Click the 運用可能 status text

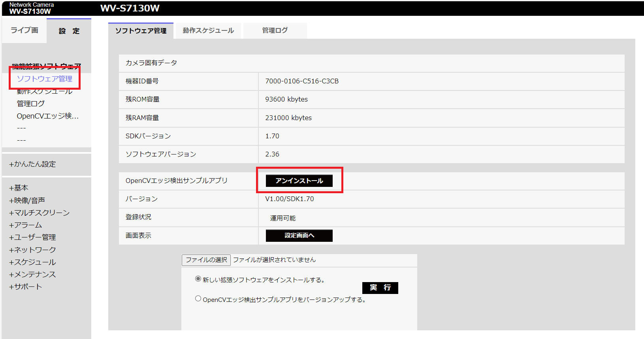pyautogui.click(x=283, y=218)
